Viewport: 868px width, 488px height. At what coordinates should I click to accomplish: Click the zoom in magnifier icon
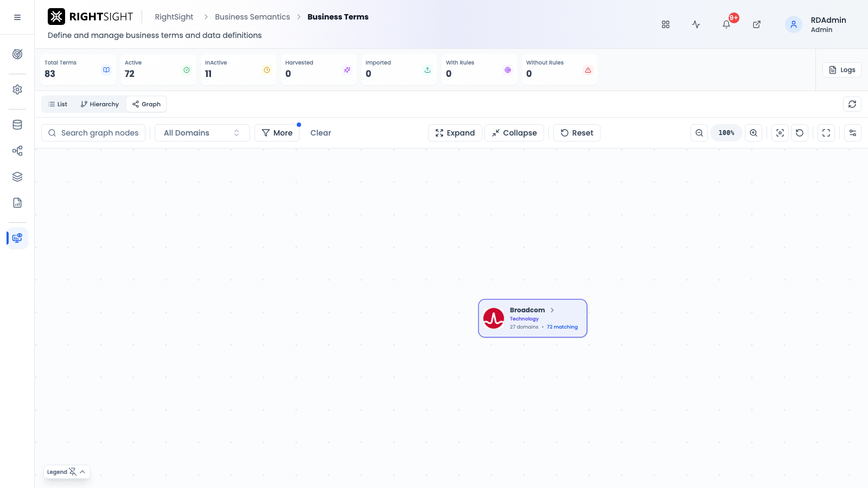pos(754,133)
